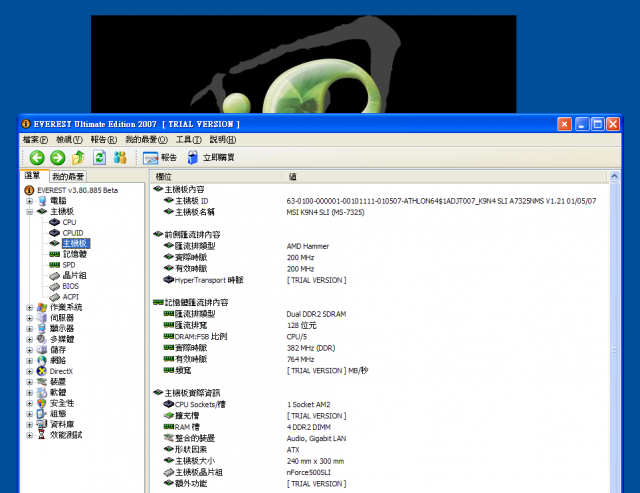
Task: Select the BIOS tree item
Action: point(70,286)
